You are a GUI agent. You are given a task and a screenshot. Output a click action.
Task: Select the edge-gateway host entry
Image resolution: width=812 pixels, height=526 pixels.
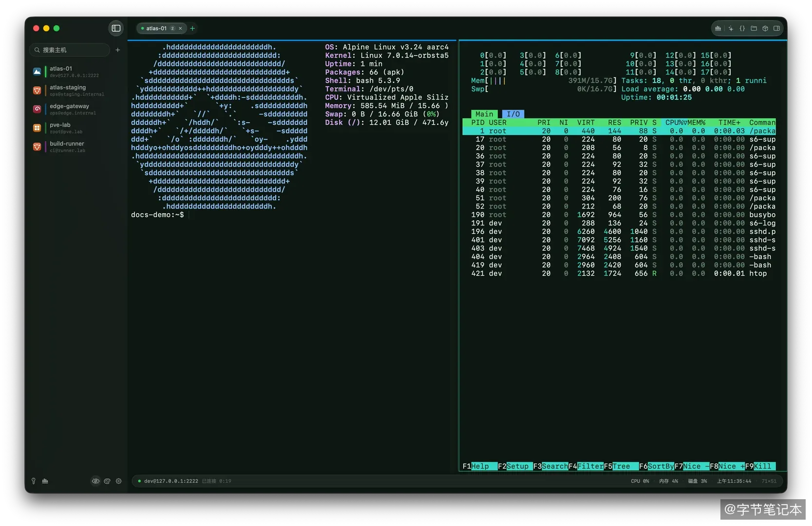[76, 109]
